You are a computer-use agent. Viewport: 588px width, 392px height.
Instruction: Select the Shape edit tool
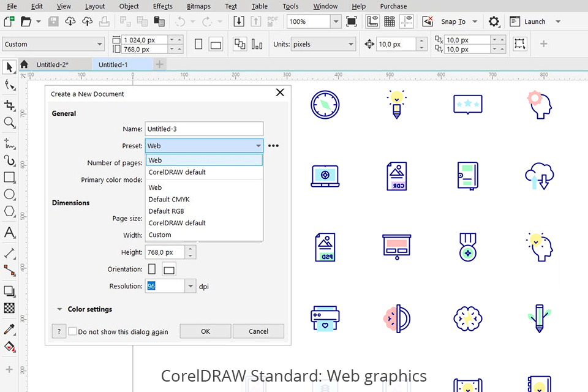(9, 85)
